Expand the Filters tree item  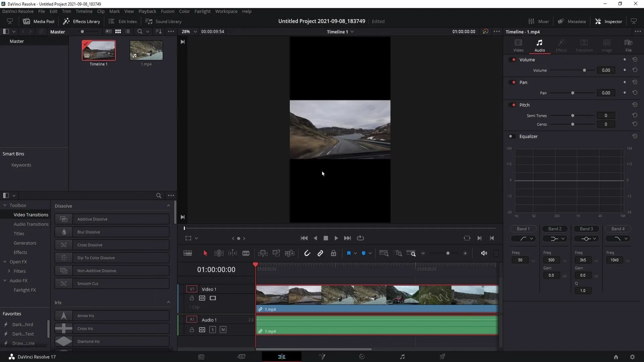coord(9,271)
